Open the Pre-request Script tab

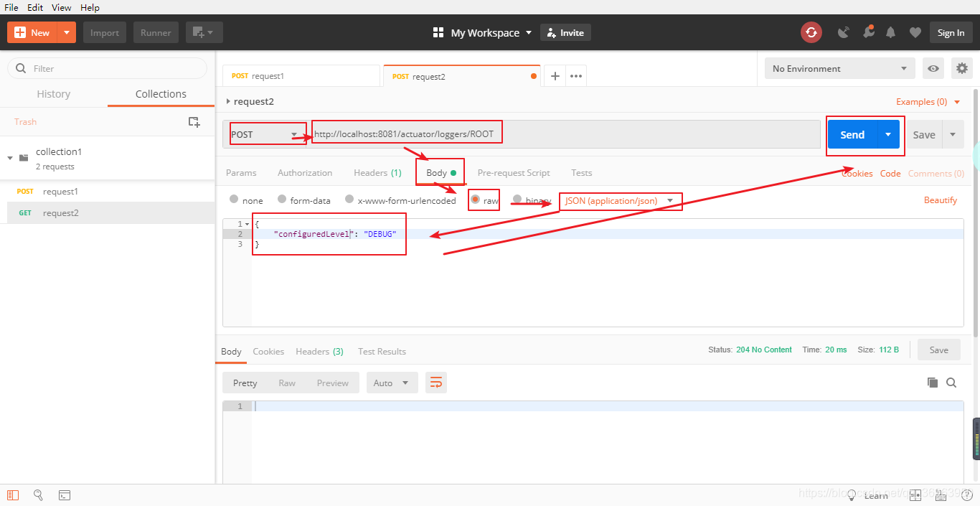point(514,173)
